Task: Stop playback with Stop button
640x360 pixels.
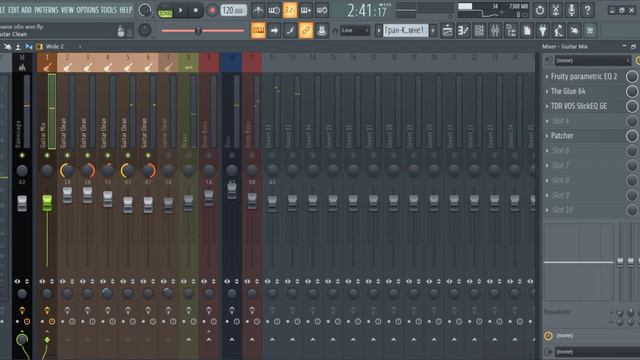Action: [196, 10]
